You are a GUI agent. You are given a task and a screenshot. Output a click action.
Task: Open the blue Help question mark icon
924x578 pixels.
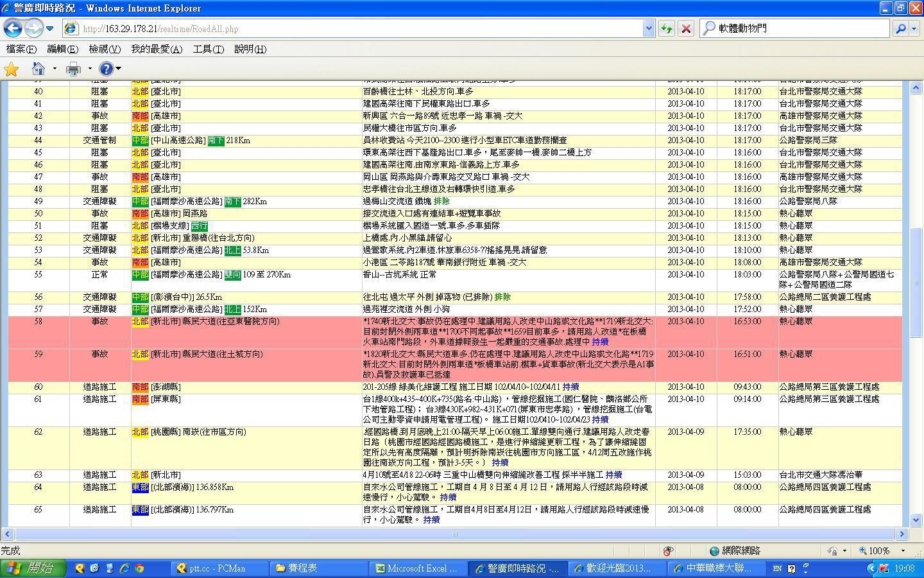pyautogui.click(x=106, y=69)
